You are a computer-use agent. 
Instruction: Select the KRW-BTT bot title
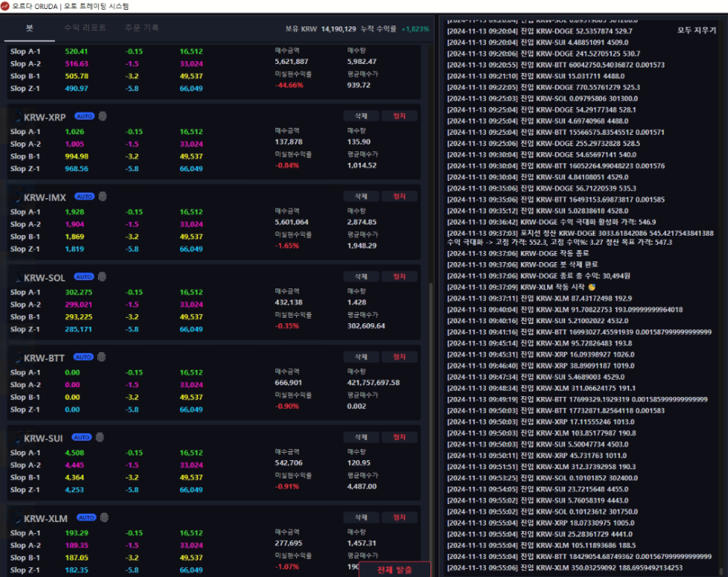pos(44,358)
